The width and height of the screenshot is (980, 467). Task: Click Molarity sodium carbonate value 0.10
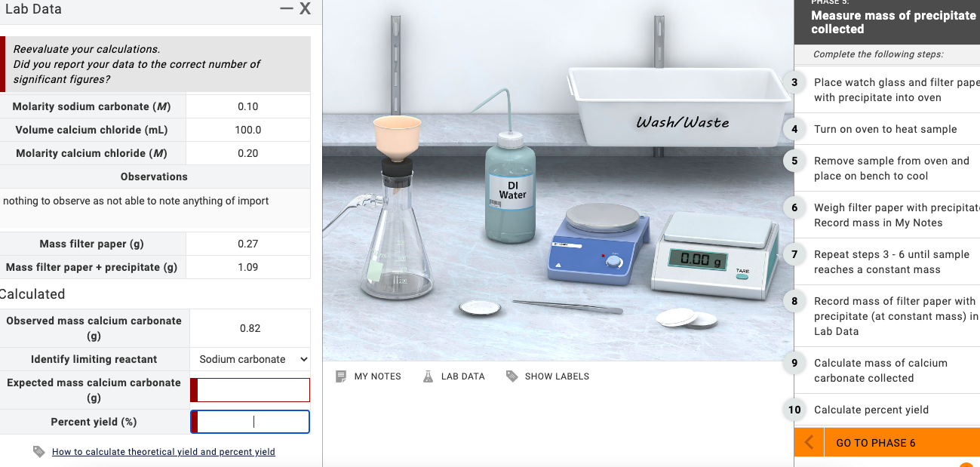pyautogui.click(x=248, y=106)
